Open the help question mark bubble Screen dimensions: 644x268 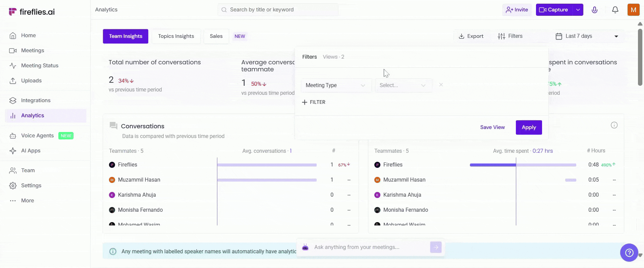629,253
